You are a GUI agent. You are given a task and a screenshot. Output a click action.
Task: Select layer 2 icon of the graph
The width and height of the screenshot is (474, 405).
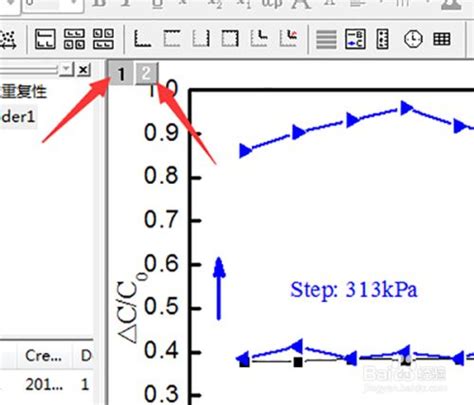coord(146,73)
